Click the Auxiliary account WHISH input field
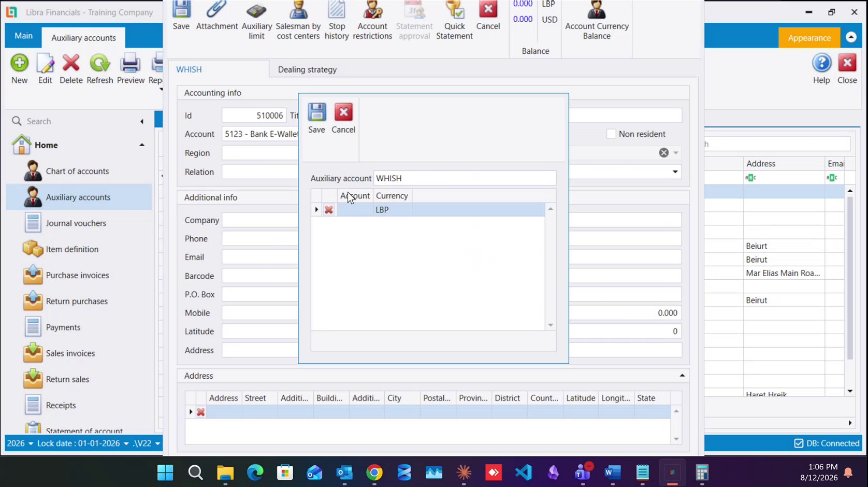 click(x=465, y=178)
